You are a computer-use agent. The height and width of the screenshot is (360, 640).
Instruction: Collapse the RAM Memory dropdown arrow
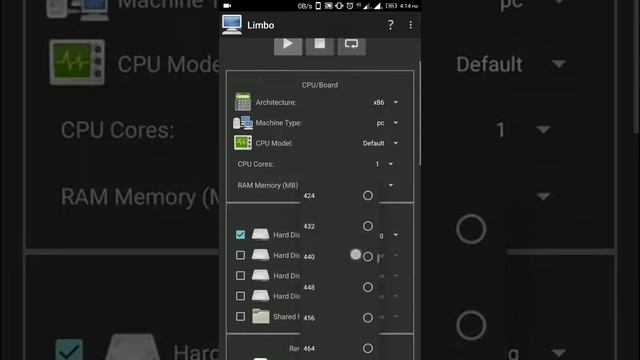391,185
